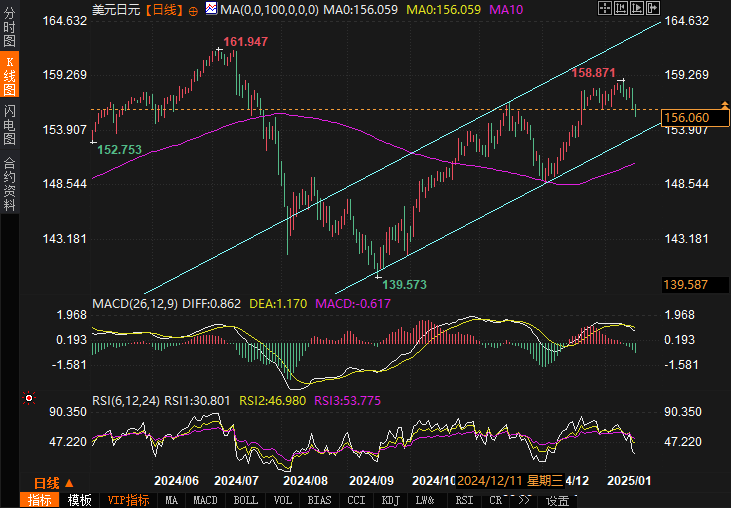
Task: Click the 【日线】 period label in title
Action: pos(164,10)
